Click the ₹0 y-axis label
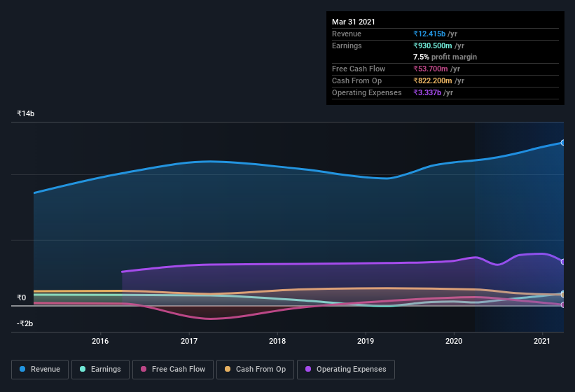 [21, 297]
